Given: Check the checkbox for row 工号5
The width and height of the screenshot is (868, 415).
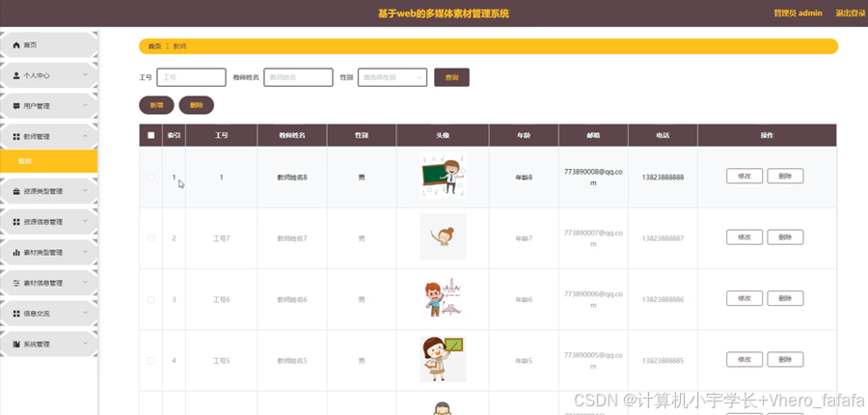Looking at the screenshot, I should 151,361.
